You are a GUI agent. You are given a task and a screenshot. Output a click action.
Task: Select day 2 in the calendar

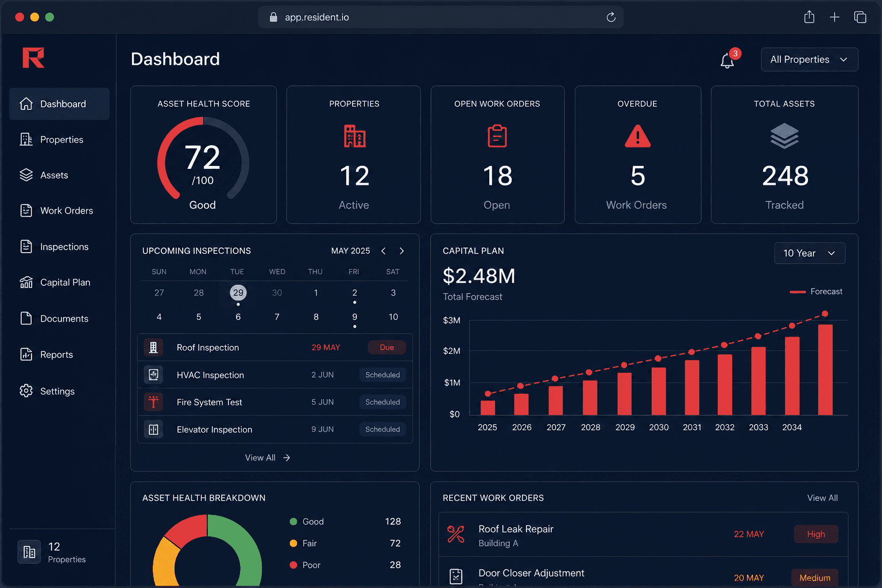(355, 293)
